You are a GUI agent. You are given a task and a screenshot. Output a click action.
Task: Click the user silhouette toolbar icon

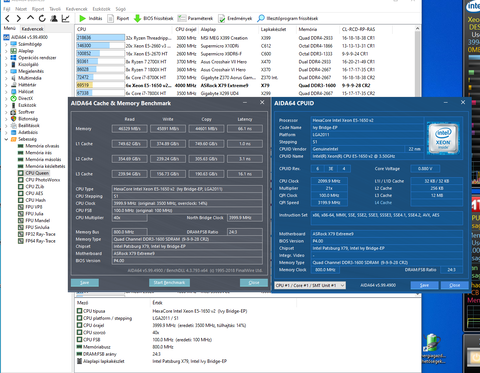[x=54, y=19]
